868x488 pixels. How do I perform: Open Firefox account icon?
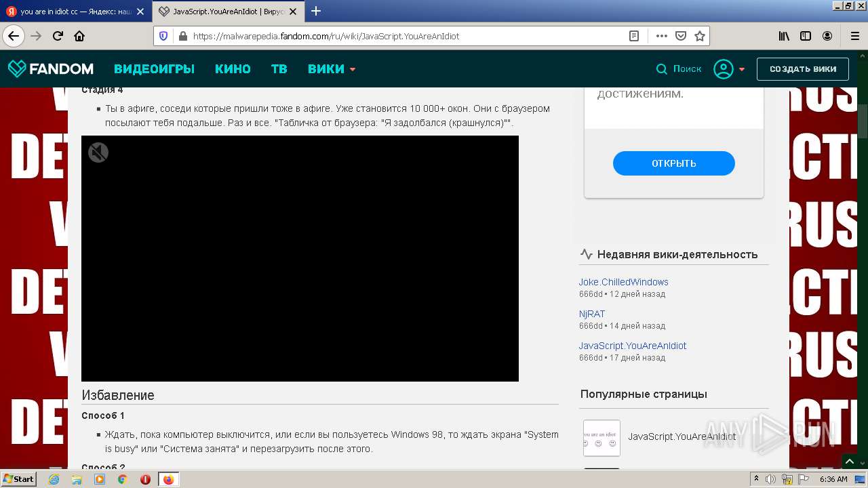(x=827, y=36)
